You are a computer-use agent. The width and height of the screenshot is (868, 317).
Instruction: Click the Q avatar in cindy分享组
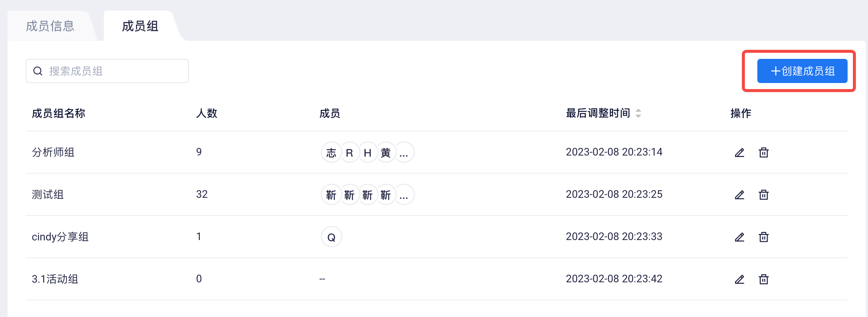tap(331, 237)
